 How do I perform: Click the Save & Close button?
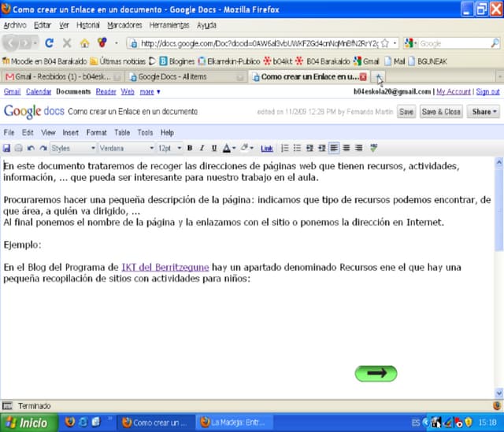[x=441, y=112]
